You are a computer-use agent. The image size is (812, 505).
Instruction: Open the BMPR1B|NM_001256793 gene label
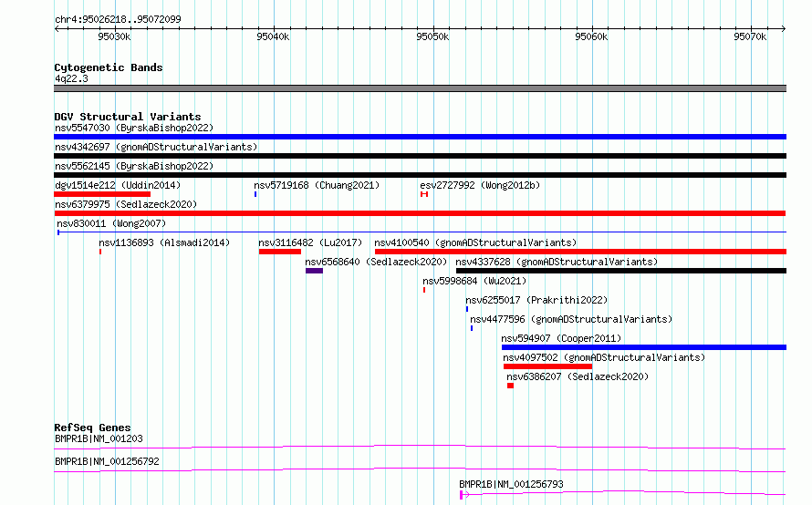[511, 484]
